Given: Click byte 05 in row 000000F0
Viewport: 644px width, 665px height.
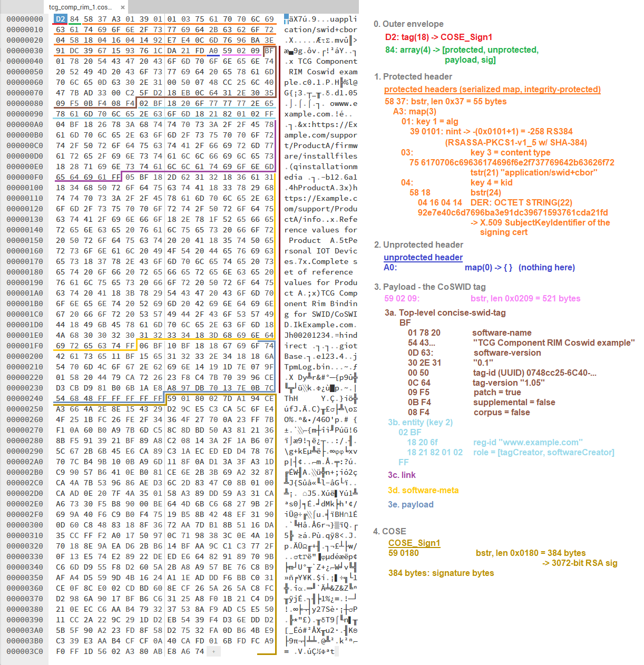Looking at the screenshot, I should click(130, 177).
